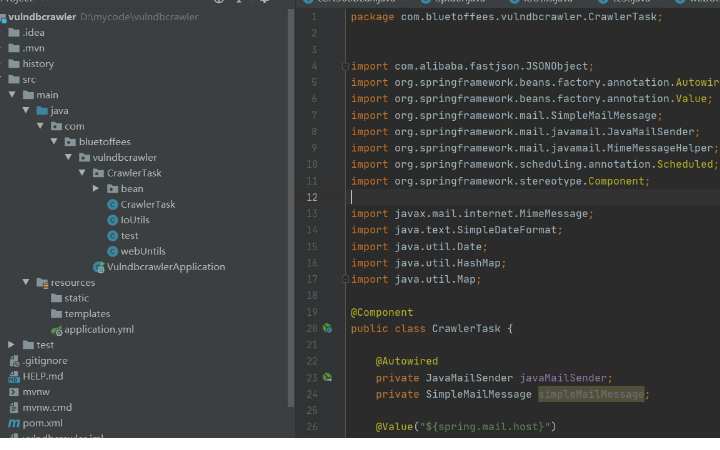Screen dimensions: 720x450
Task: Click java.util.Date import on line 15
Action: tap(438, 247)
